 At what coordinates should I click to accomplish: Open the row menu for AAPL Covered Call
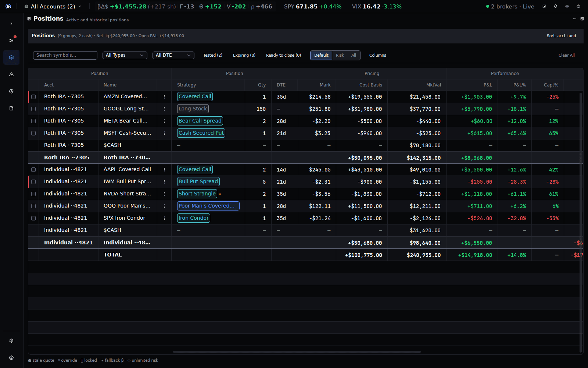(x=164, y=170)
